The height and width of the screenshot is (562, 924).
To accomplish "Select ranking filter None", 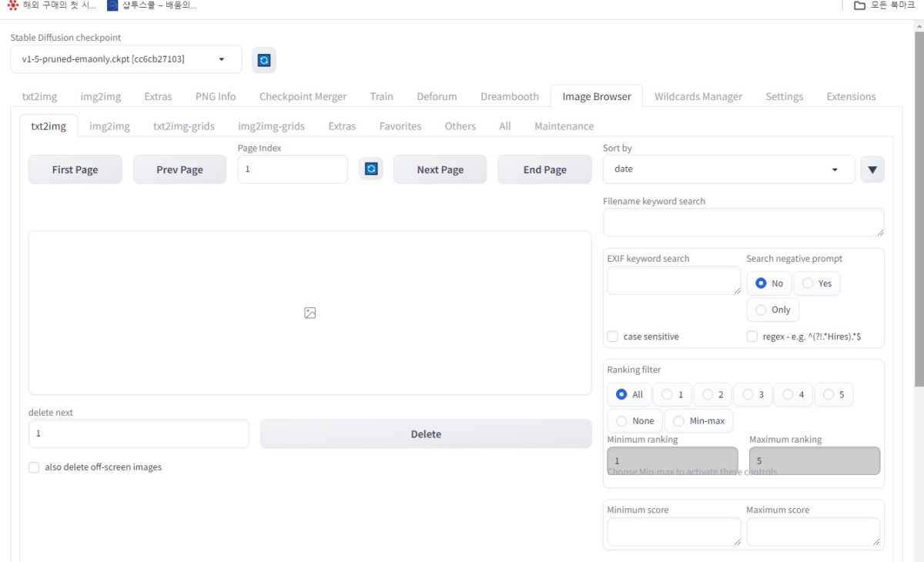I will click(x=635, y=421).
